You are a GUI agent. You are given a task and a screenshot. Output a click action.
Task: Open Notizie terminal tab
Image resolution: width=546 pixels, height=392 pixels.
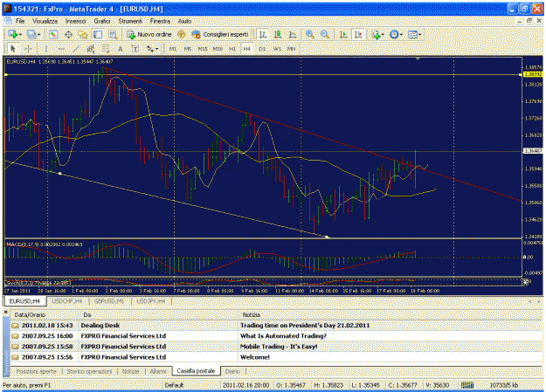click(x=130, y=371)
